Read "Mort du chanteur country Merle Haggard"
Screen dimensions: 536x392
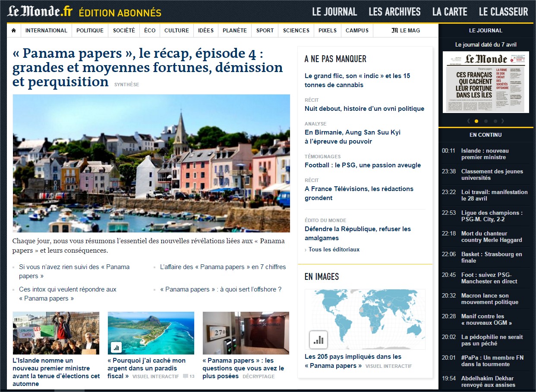point(492,237)
